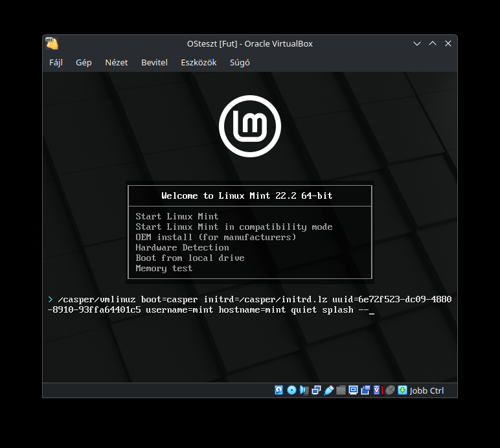500x448 pixels.
Task: Select Boot from local drive entry
Action: point(190,258)
